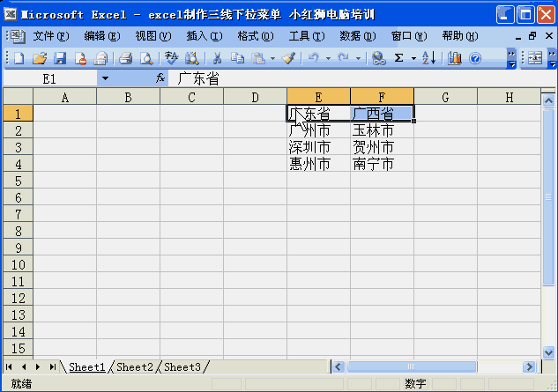Image resolution: width=558 pixels, height=392 pixels.
Task: Expand the formatting toolbar options chevron
Action: [x=552, y=59]
